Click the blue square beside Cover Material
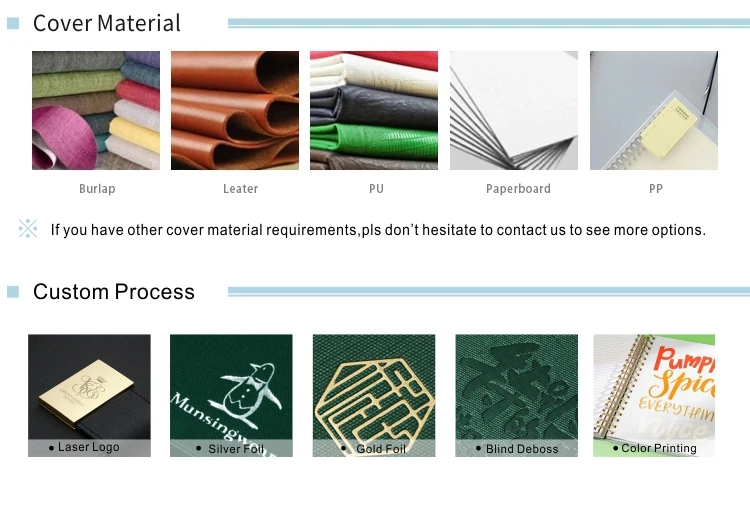Screen dimensions: 750x512 13,23
